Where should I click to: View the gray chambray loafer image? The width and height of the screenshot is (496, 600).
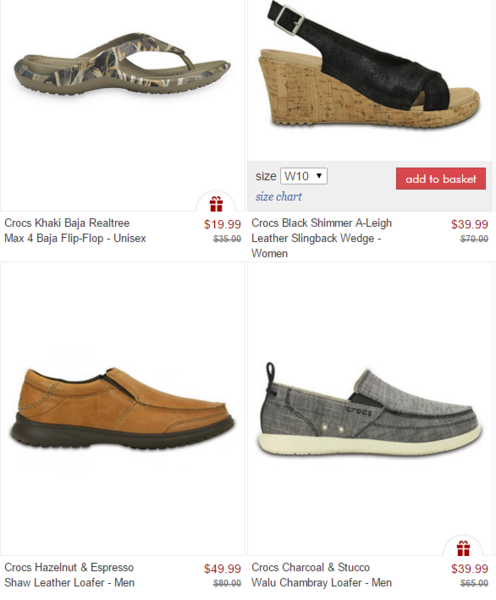370,409
